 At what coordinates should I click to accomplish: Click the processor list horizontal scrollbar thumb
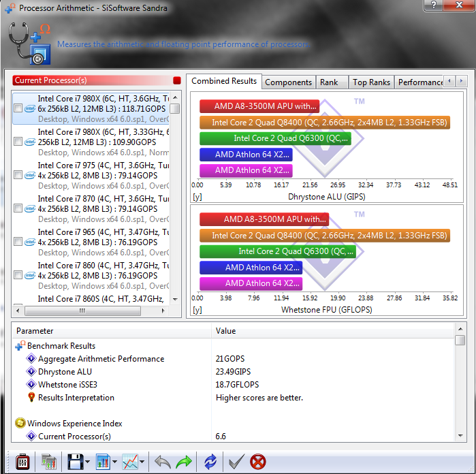point(82,311)
